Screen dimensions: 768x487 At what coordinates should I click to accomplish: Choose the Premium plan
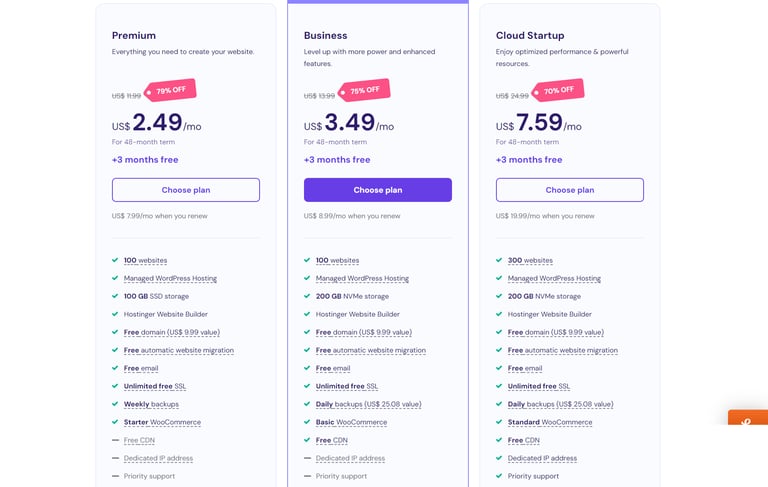[185, 190]
